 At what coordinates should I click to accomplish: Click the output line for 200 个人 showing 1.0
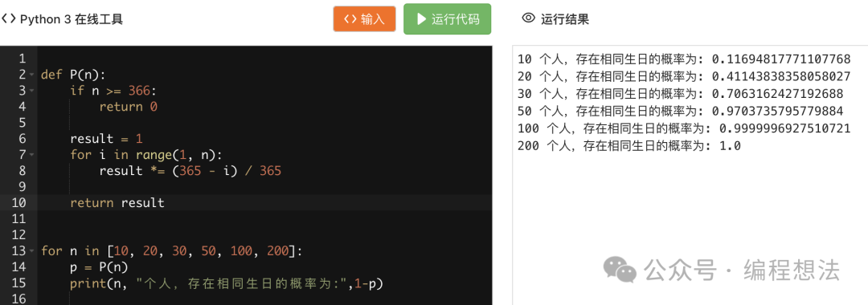628,146
